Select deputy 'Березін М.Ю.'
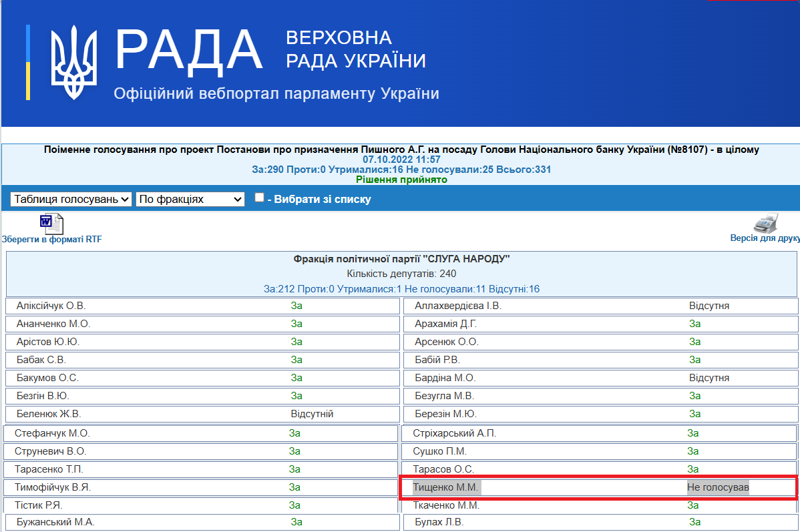800x532 pixels. (x=446, y=414)
